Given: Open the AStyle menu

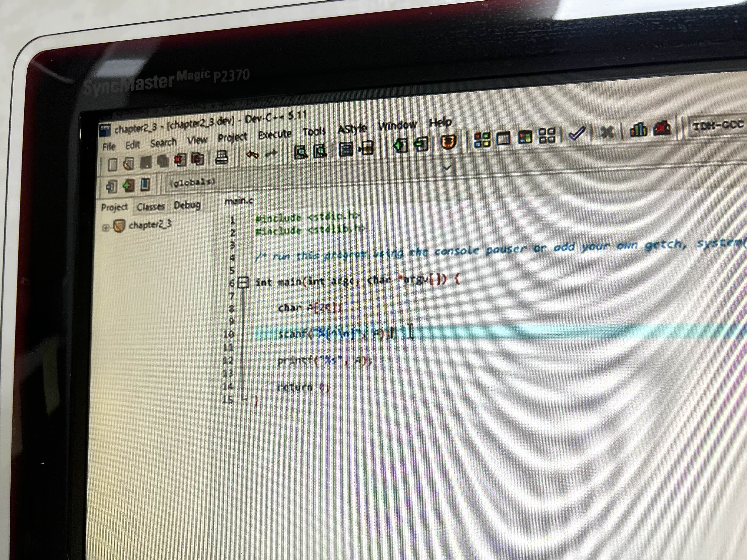Looking at the screenshot, I should pos(352,129).
